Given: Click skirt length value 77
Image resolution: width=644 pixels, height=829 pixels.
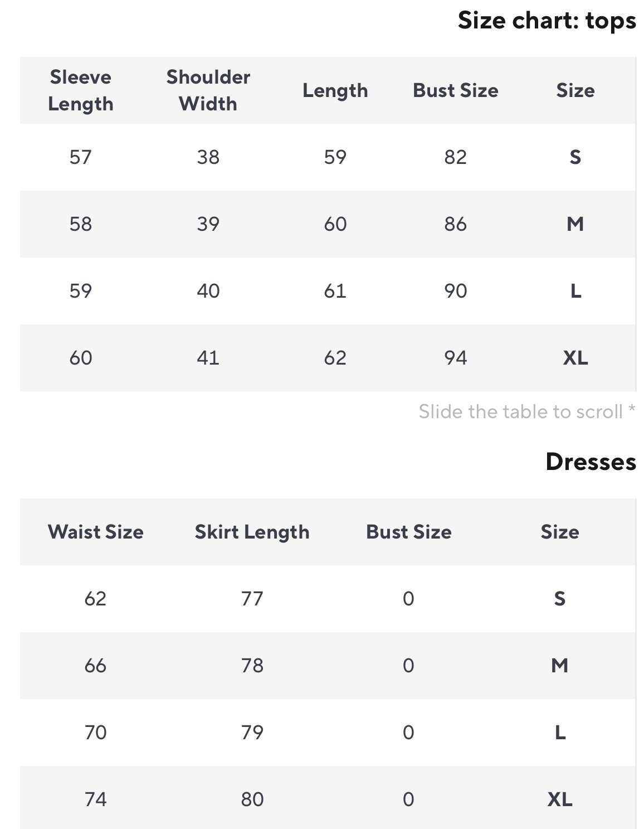Looking at the screenshot, I should coord(252,599).
